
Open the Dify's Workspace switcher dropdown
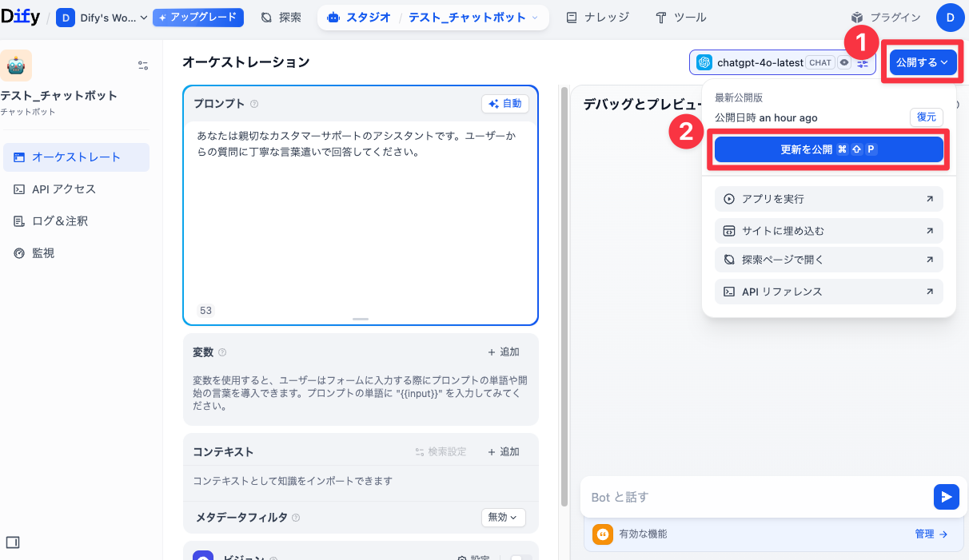[x=102, y=18]
